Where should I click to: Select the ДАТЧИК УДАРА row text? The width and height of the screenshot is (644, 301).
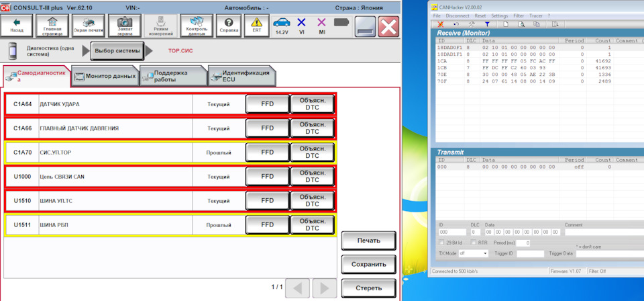60,104
